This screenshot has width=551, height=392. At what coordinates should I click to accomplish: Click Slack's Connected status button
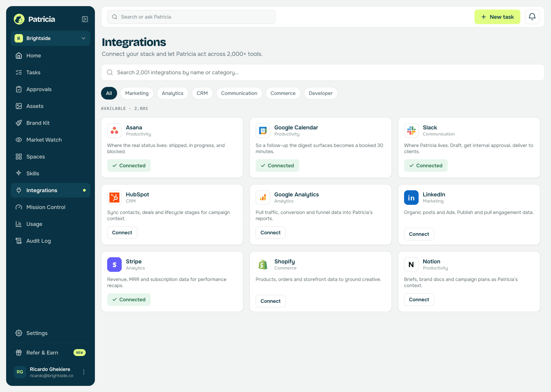[x=426, y=166]
